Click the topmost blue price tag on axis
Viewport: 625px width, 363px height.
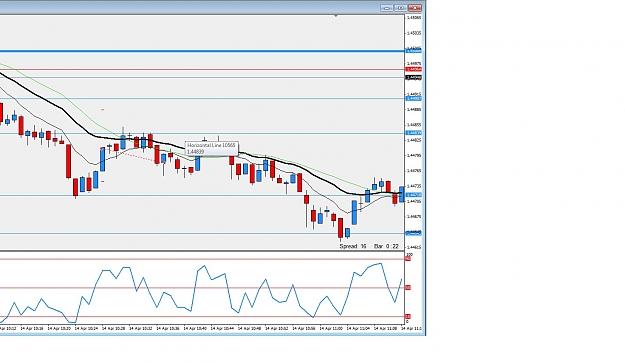tap(413, 51)
